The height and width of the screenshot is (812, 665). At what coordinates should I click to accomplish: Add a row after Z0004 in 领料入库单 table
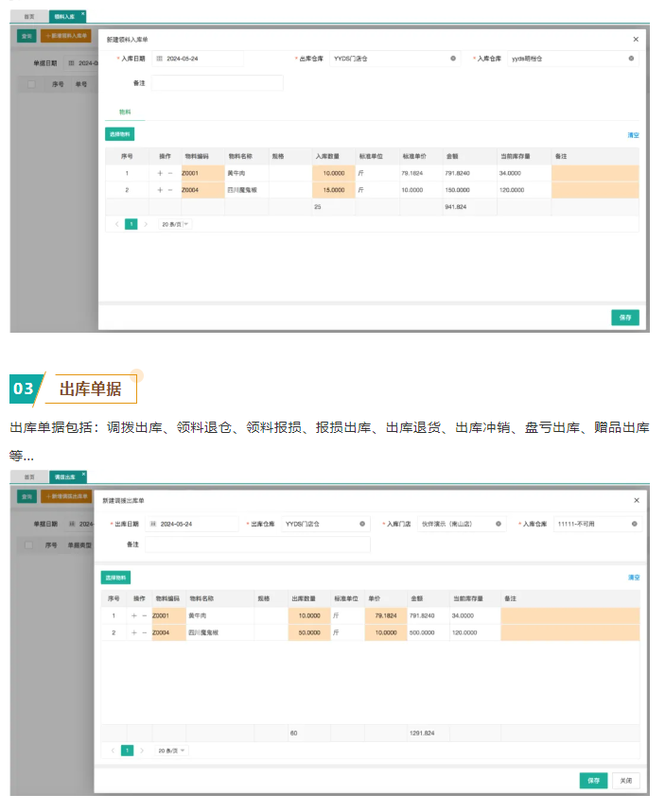[160, 190]
